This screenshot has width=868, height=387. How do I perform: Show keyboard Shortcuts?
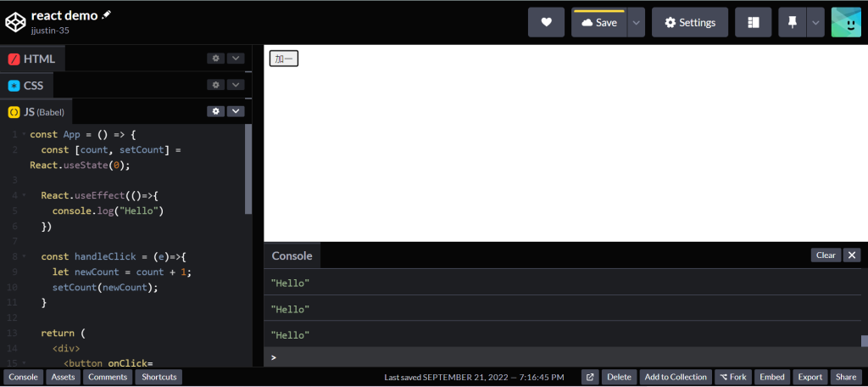pos(159,377)
